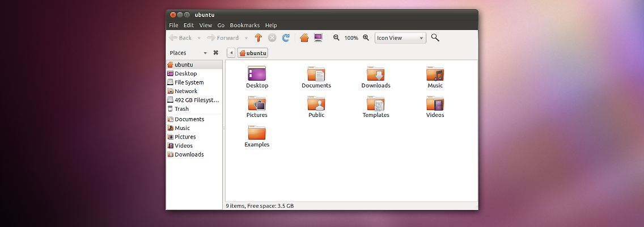Open the Back history dropdown arrow
The image size is (644, 227).
coord(199,38)
